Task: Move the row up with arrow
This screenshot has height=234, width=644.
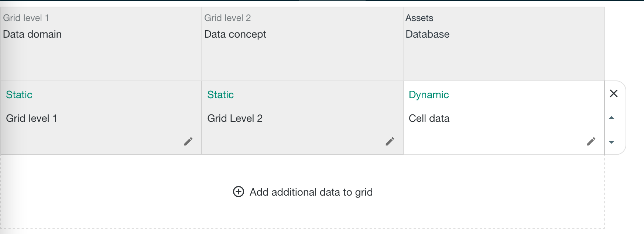Action: 612,118
